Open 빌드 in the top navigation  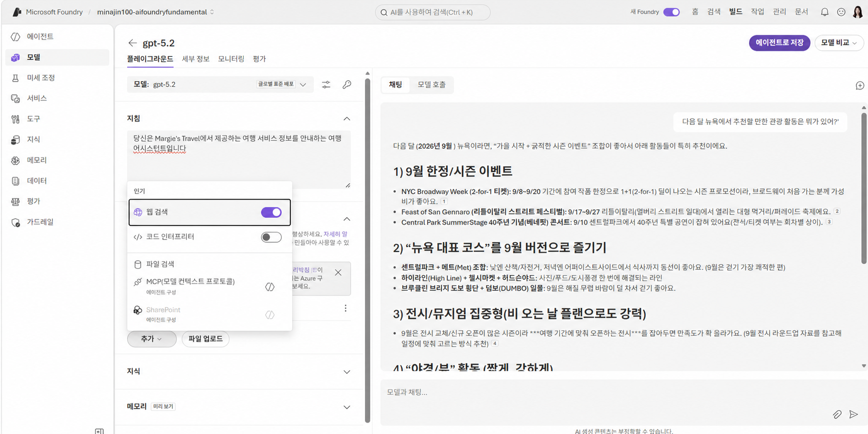735,12
